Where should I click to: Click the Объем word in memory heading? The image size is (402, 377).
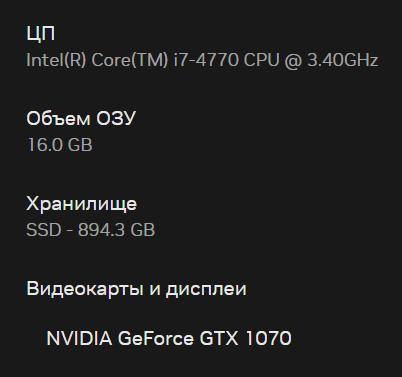(58, 118)
